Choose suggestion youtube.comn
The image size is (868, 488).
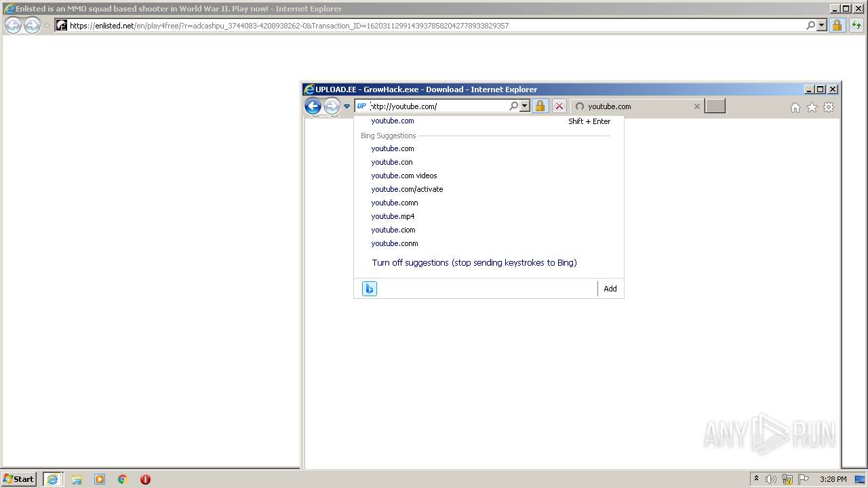pos(488,203)
